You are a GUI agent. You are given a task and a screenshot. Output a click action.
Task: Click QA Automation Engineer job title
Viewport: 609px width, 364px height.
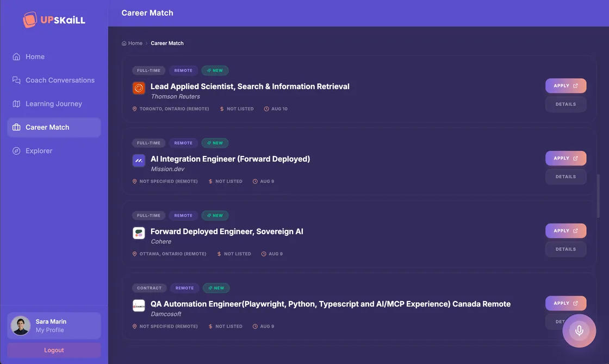coord(331,304)
